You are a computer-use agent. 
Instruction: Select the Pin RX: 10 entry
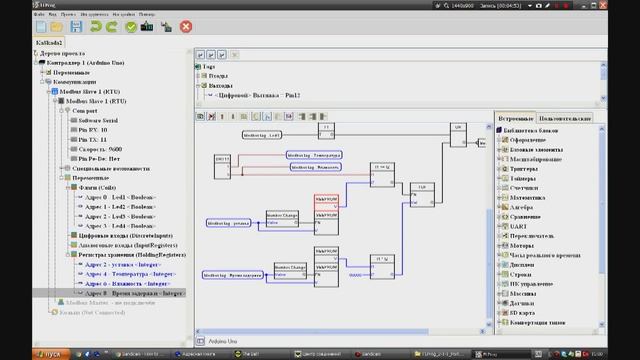(x=93, y=130)
